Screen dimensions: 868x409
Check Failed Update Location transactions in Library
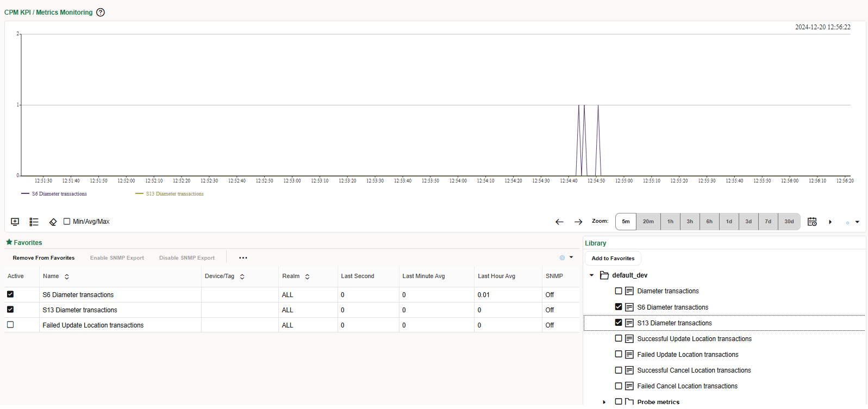coord(619,354)
